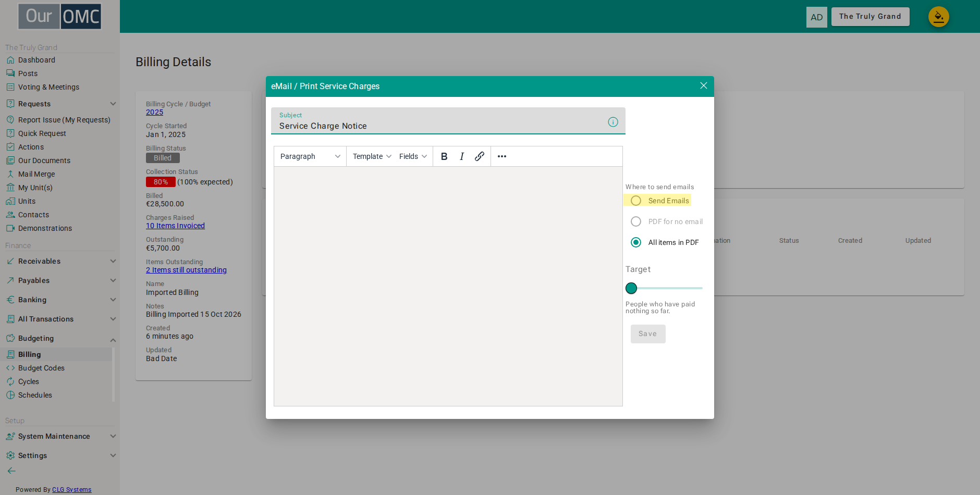Click The Truly Grand button in the header
The height and width of the screenshot is (495, 980).
870,17
